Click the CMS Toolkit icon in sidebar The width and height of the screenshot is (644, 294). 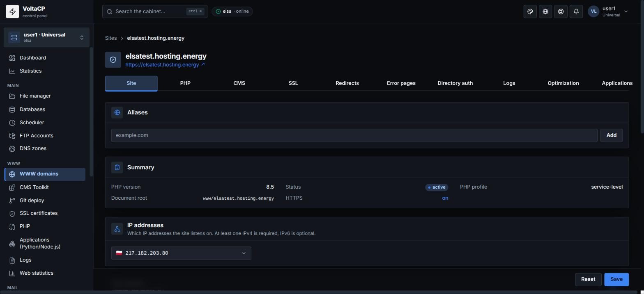[x=12, y=187]
